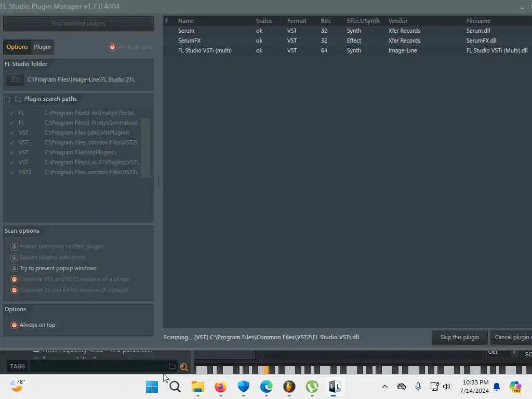This screenshot has height=399, width=532.
Task: Select the SerumFX plugin row
Action: tap(348, 41)
